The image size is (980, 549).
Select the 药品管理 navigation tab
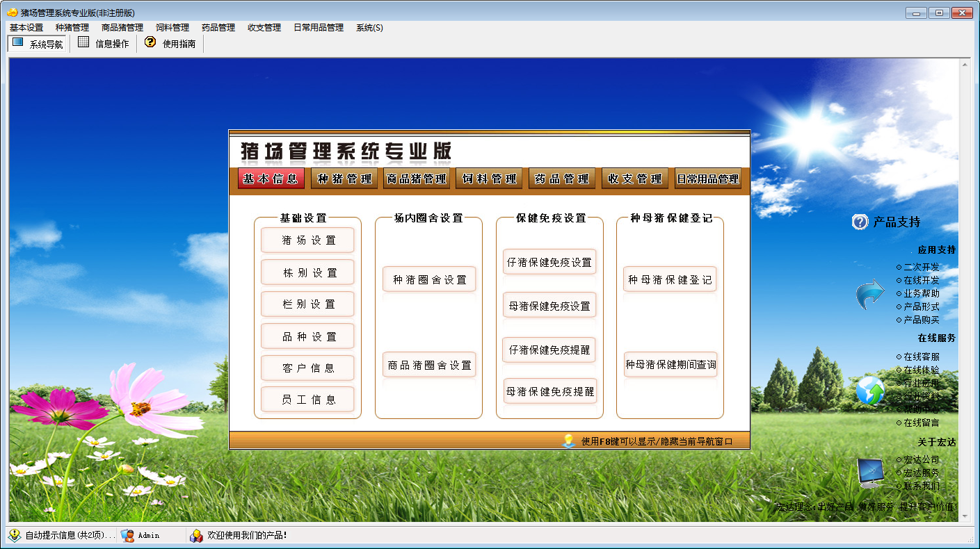coord(562,179)
